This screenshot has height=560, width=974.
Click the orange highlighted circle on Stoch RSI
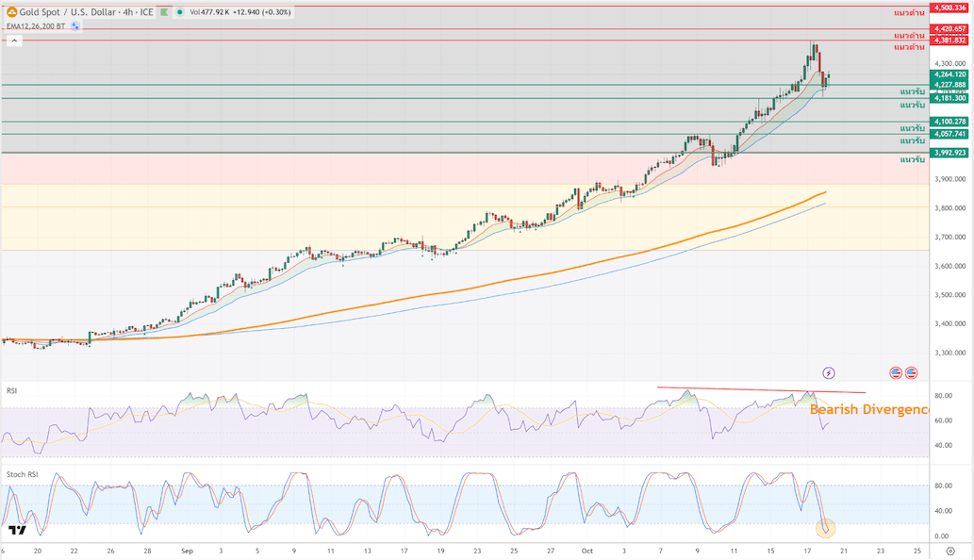coord(826,528)
